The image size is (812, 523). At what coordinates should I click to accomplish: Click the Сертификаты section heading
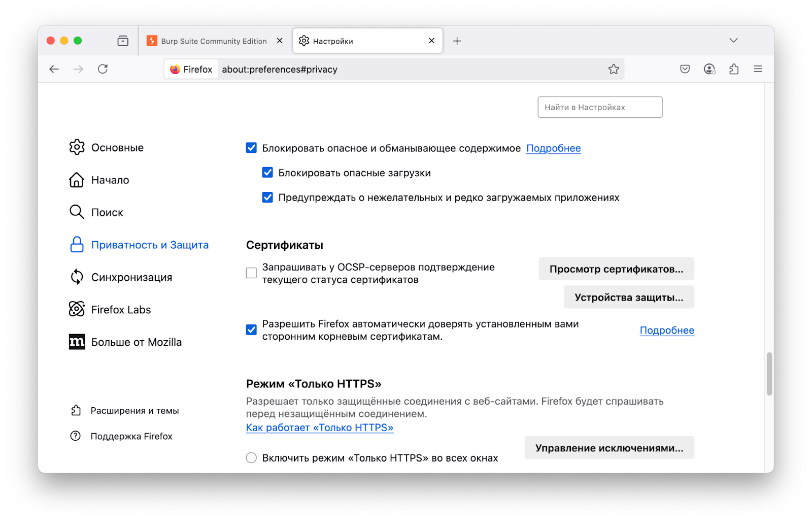point(285,245)
